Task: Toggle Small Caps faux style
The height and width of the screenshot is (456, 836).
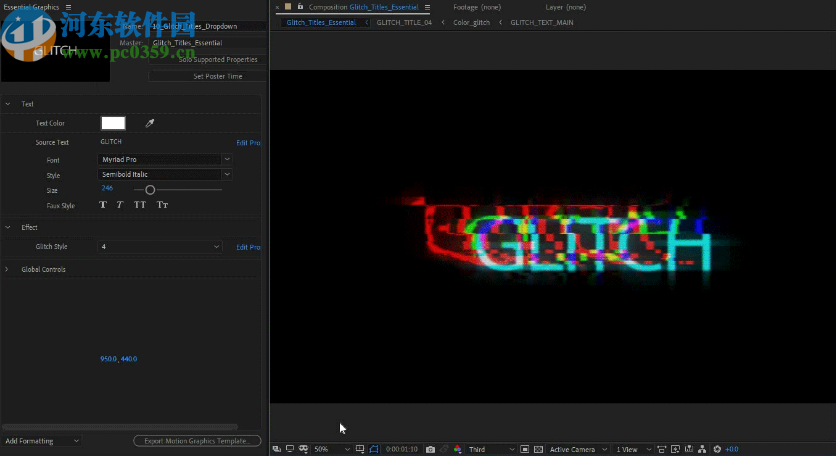Action: pos(162,205)
